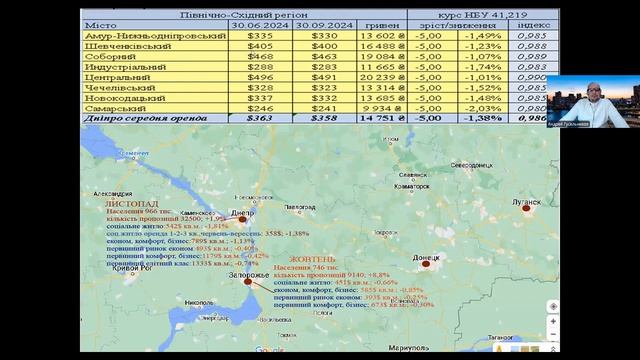Select the 'Новокодацький' row label
640x360 pixels.
[155, 98]
